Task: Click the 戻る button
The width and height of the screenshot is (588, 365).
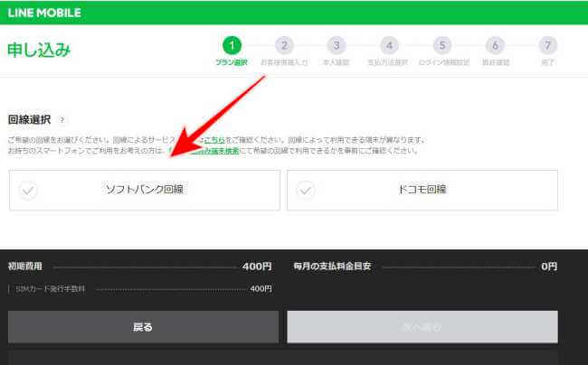Action: tap(143, 327)
